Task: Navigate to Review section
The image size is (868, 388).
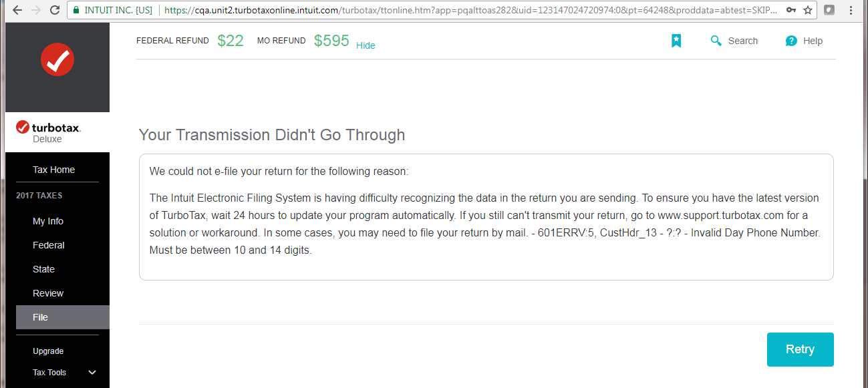Action: pos(48,293)
